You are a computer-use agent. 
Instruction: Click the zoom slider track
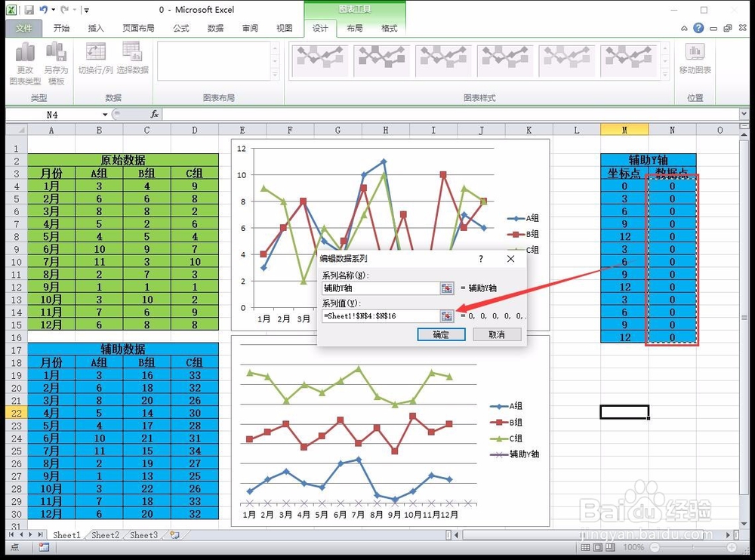coord(693,547)
